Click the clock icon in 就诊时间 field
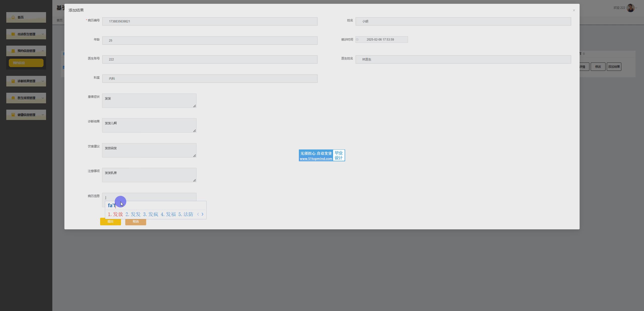 tap(357, 40)
